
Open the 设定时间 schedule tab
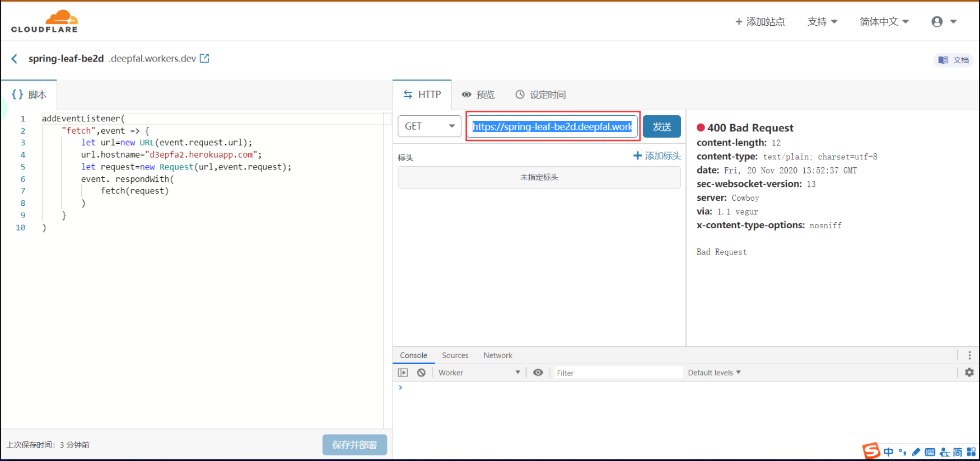[540, 95]
